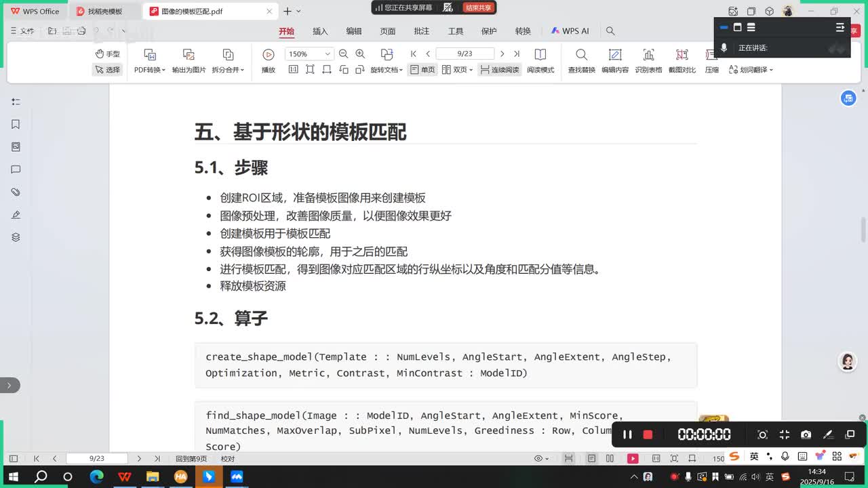Open page thumbnails panel in sidebar
This screenshot has width=868, height=488.
(x=16, y=147)
